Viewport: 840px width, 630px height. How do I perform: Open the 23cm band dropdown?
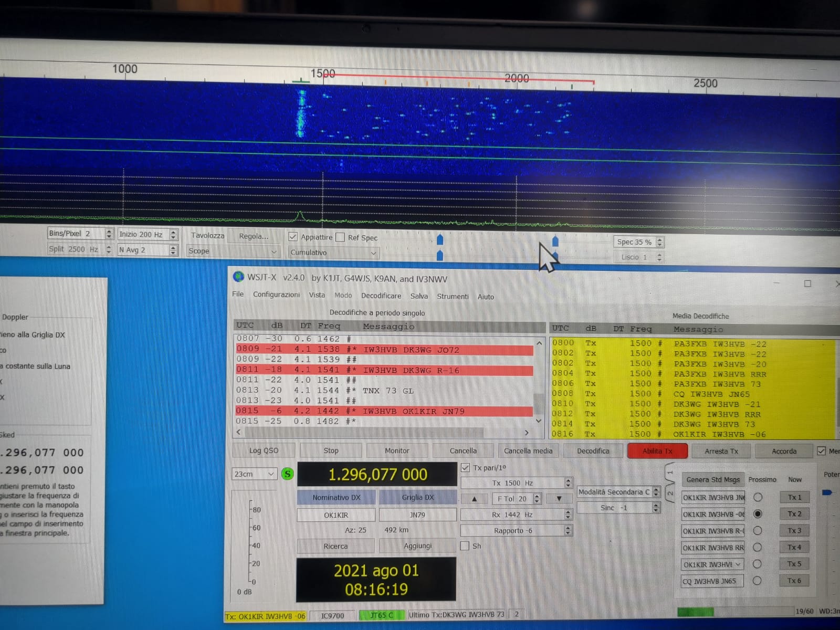click(254, 474)
